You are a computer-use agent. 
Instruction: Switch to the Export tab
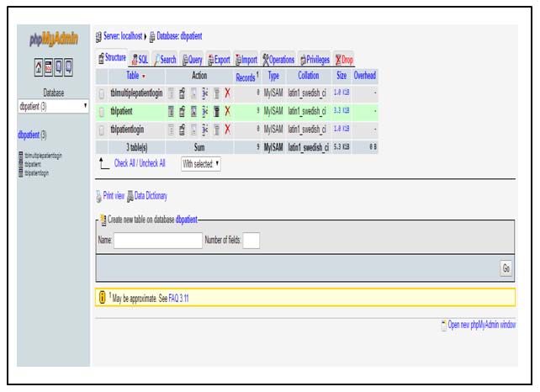click(x=218, y=60)
